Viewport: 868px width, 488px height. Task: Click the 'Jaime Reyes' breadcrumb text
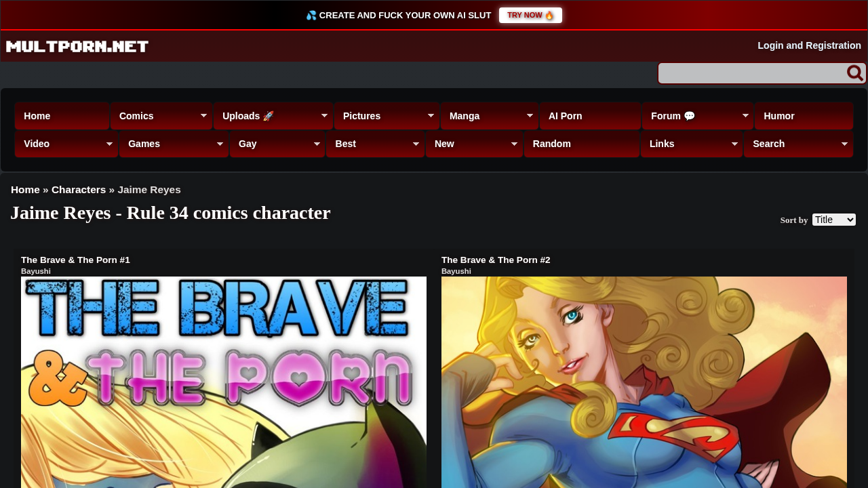(149, 190)
